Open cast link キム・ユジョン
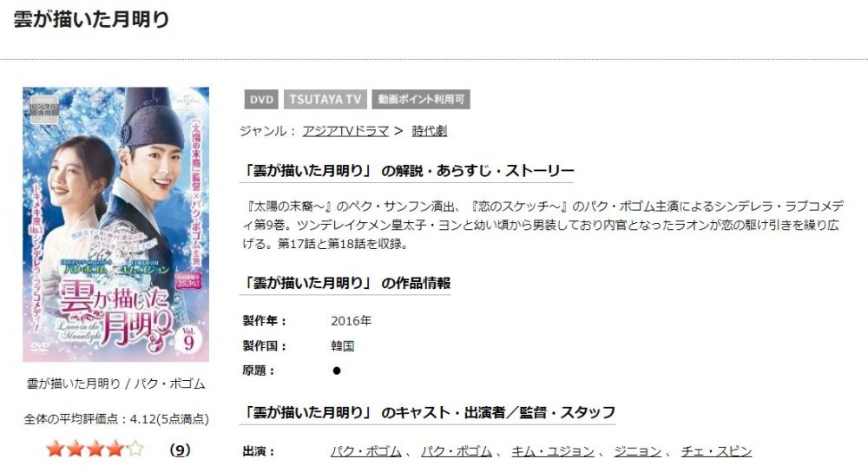This screenshot has height=472, width=868. click(x=552, y=451)
